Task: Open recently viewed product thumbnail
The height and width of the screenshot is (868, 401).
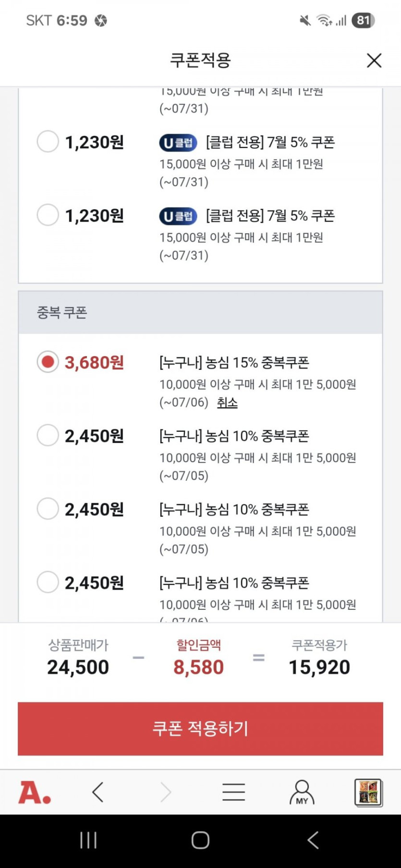Action: pyautogui.click(x=368, y=792)
